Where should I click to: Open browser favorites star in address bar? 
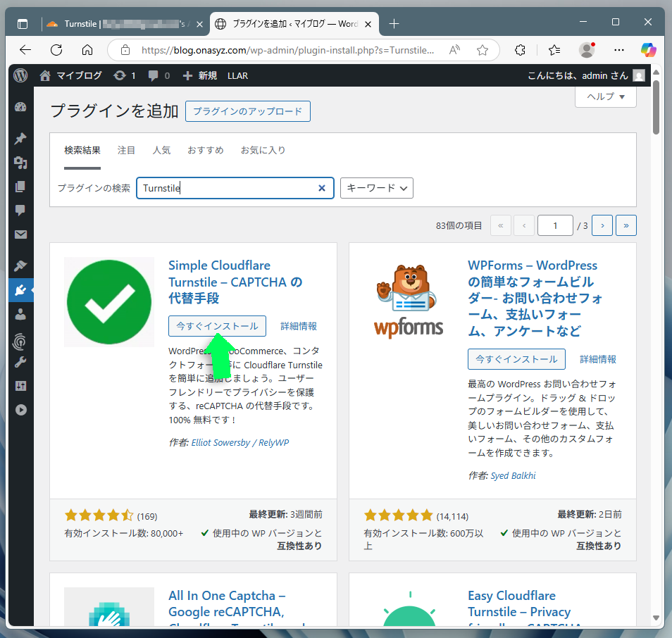(483, 50)
